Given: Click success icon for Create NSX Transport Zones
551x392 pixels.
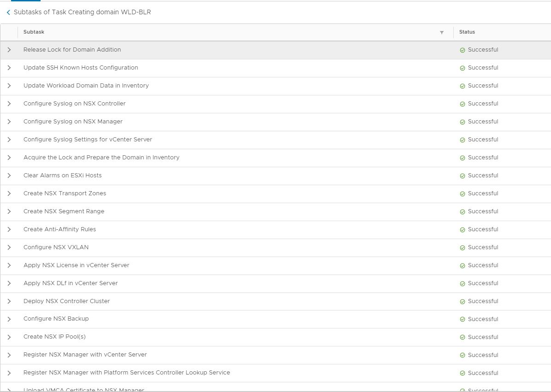Looking at the screenshot, I should click(462, 194).
